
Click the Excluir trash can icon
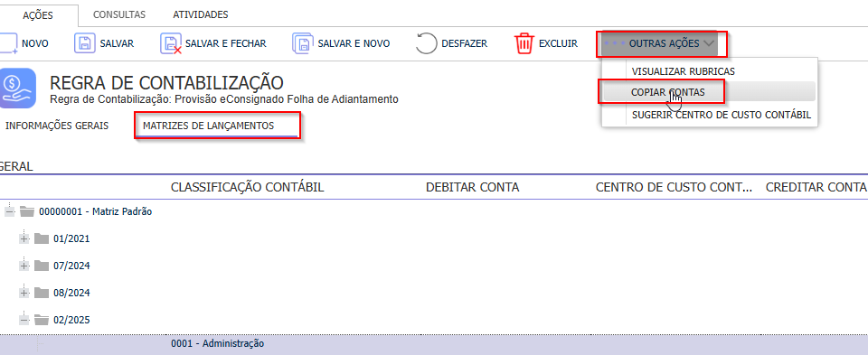(524, 43)
